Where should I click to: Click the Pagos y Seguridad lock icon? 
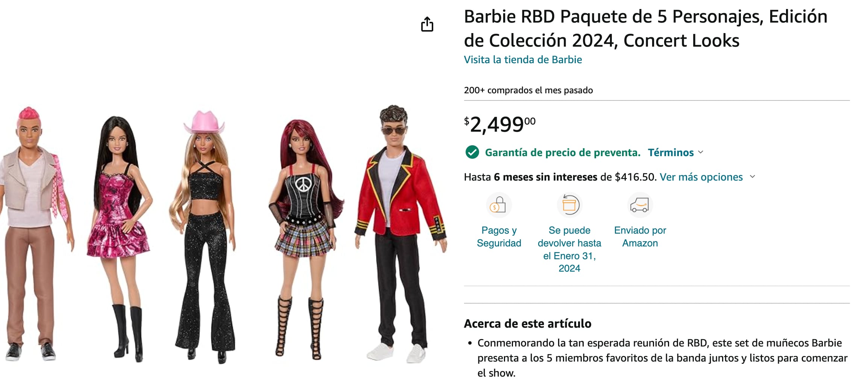pos(499,205)
